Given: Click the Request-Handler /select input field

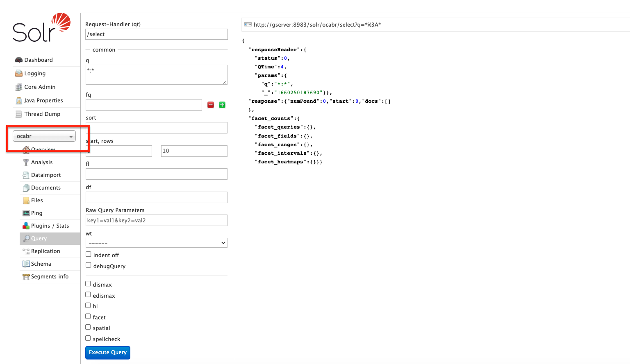Looking at the screenshot, I should point(157,34).
